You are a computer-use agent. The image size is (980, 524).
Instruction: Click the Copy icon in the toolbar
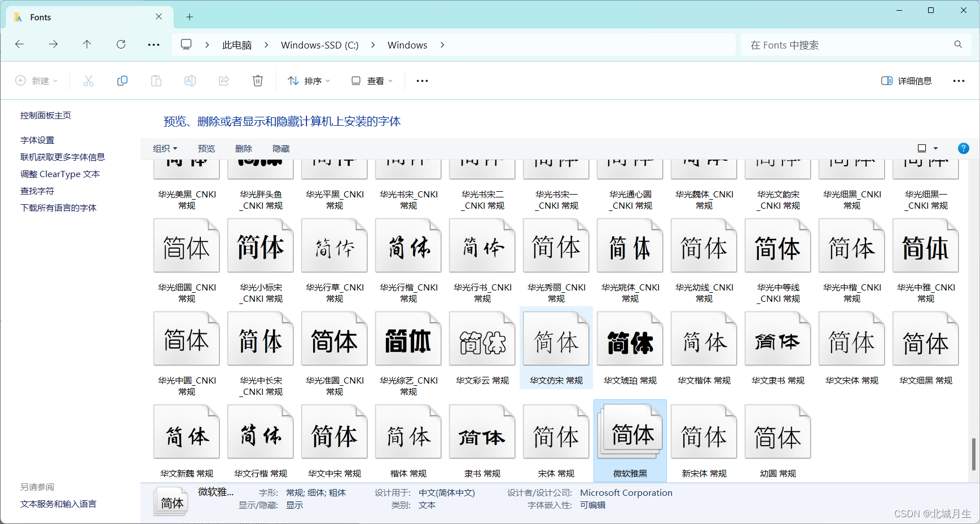122,81
